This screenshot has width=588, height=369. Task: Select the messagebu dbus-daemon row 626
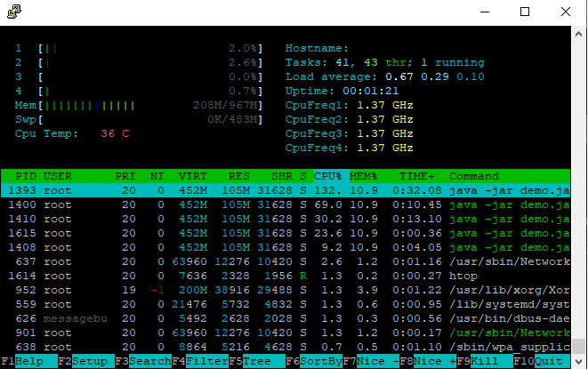click(x=286, y=318)
